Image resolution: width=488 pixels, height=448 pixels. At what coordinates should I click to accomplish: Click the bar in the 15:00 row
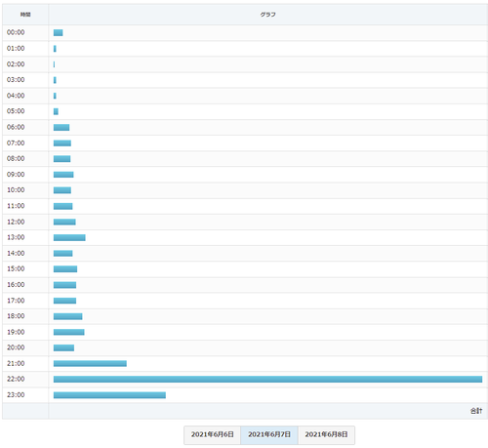65,269
